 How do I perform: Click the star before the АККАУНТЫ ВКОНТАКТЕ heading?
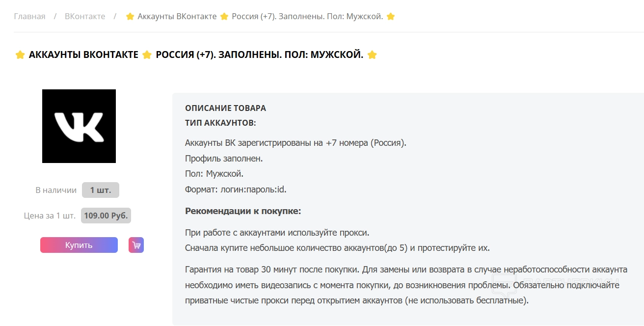pos(20,55)
